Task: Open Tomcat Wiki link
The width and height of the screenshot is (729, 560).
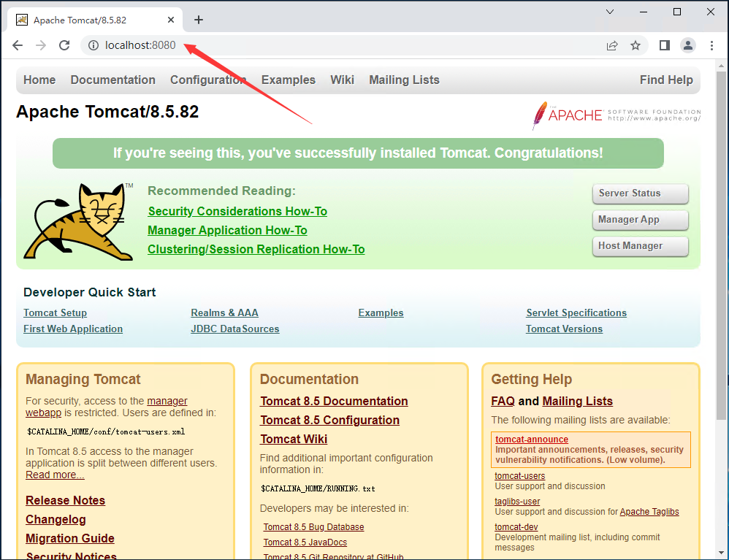Action: point(294,440)
